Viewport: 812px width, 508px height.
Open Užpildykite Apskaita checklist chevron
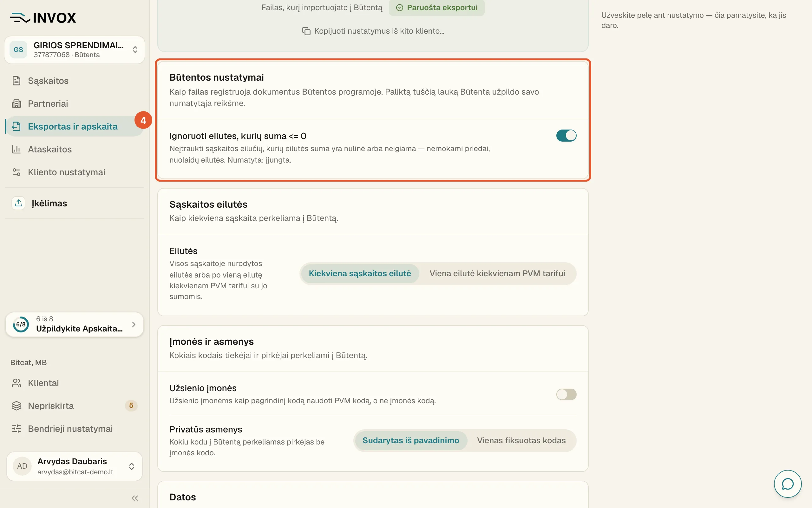[134, 324]
